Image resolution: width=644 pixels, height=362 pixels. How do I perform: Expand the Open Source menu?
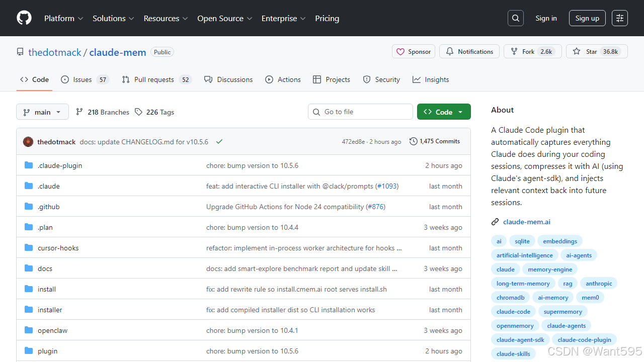click(225, 18)
